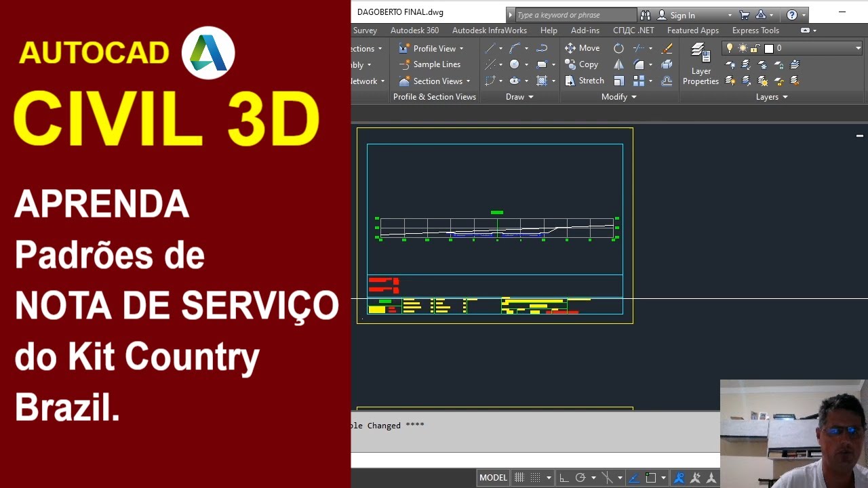Open the Autodesk Exchange cart icon

coord(745,15)
